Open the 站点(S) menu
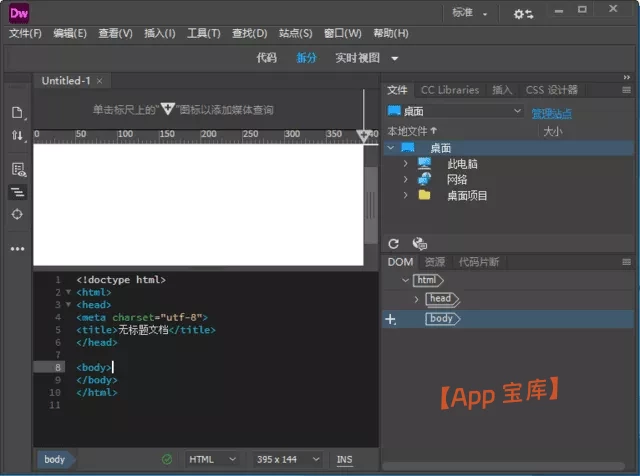Image resolution: width=640 pixels, height=476 pixels. tap(296, 33)
